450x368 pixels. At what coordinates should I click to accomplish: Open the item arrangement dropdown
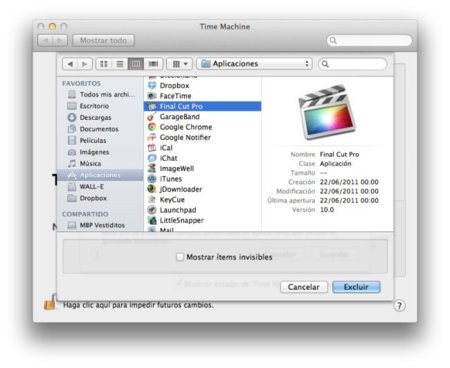point(180,64)
